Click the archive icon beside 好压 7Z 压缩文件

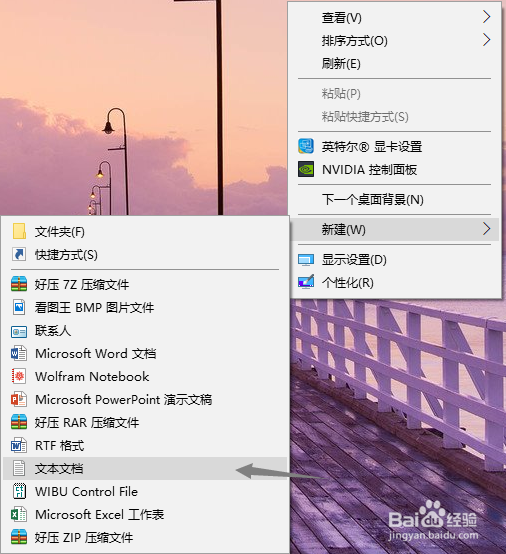pyautogui.click(x=19, y=284)
